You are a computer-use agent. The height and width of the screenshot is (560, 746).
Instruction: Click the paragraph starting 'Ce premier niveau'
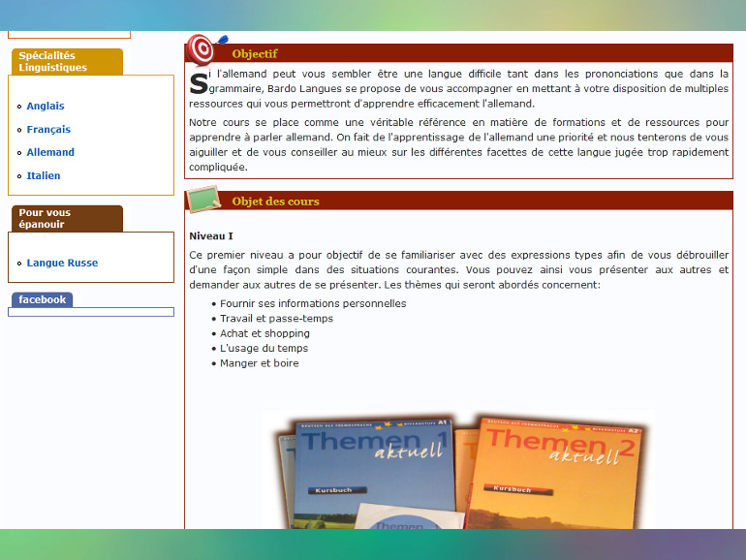click(x=458, y=269)
